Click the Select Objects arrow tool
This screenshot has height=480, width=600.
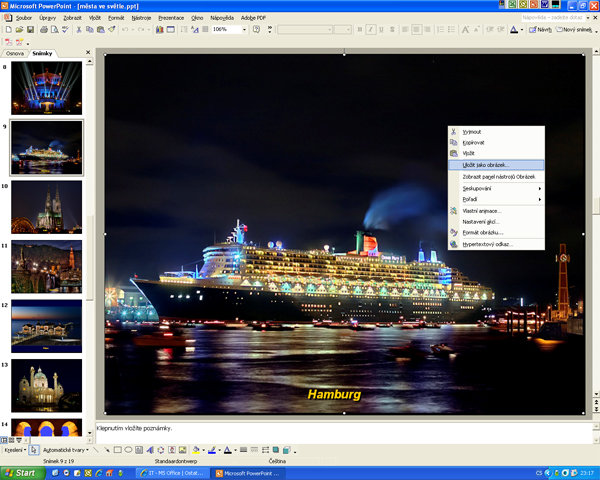pyautogui.click(x=33, y=450)
